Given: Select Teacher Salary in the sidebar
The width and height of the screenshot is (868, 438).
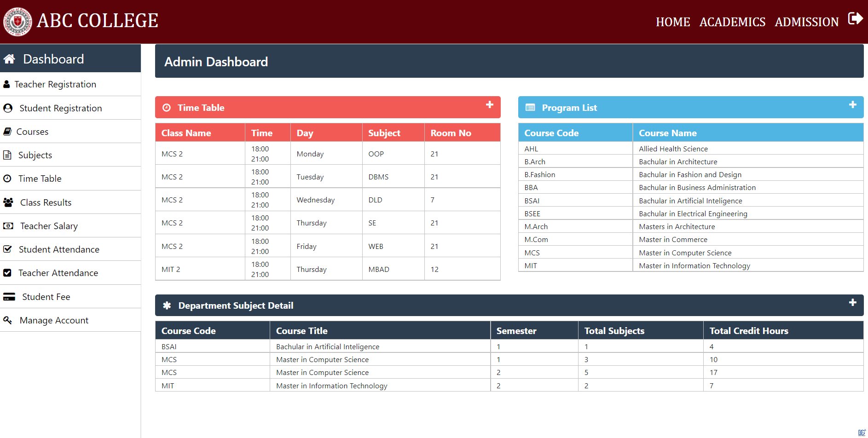Looking at the screenshot, I should tap(49, 226).
